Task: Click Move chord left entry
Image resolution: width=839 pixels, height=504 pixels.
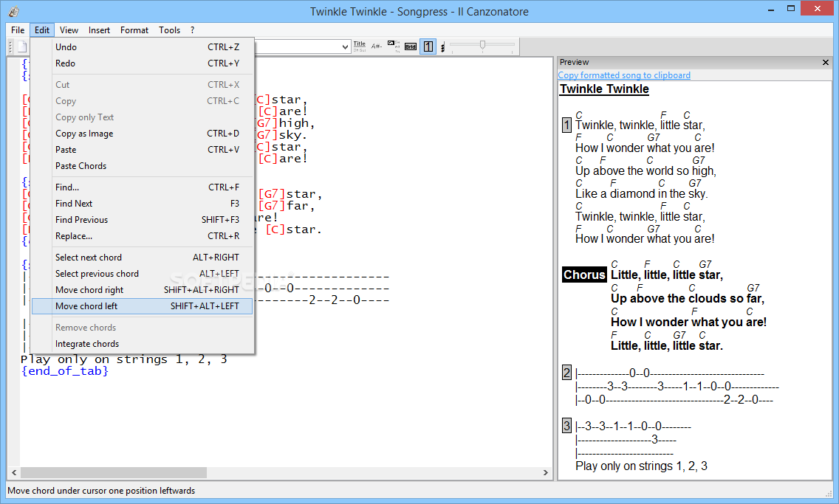Action: [143, 306]
